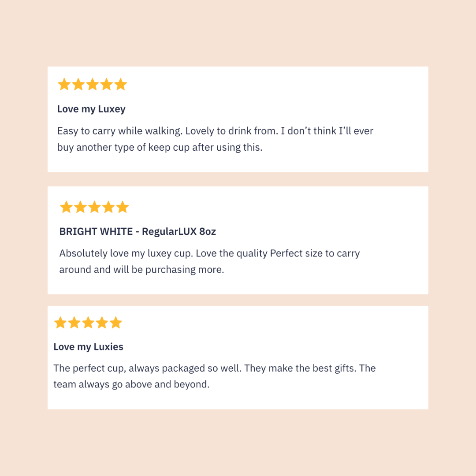This screenshot has height=476, width=476.
Task: Click the "Absolutely love my luxey cup" text line
Action: pos(209,253)
